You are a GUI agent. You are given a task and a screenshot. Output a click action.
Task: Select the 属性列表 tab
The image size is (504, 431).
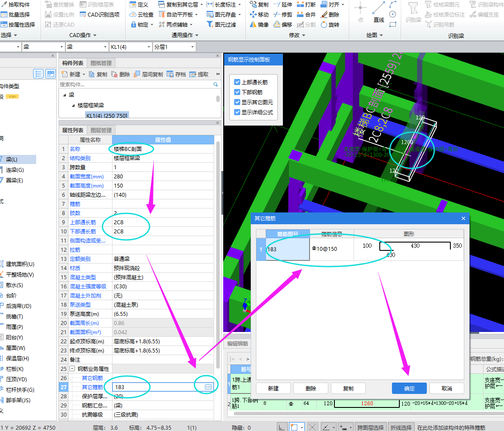point(73,130)
